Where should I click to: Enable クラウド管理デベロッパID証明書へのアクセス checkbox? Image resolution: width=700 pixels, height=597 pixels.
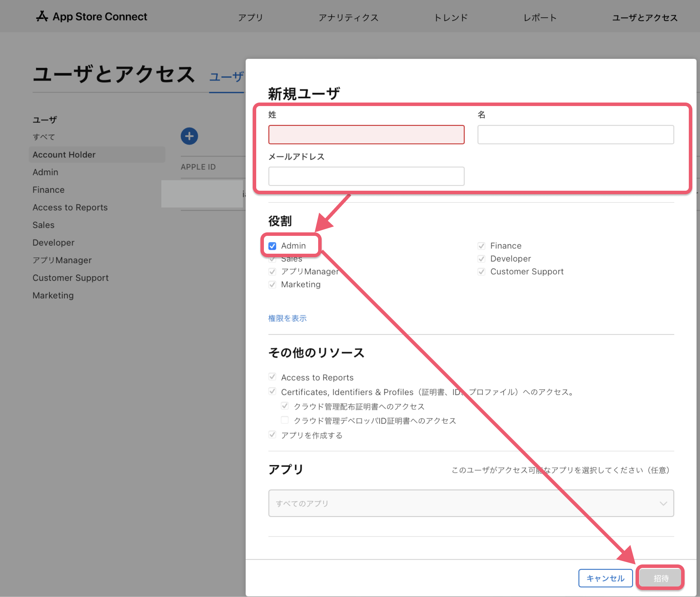[x=285, y=420]
